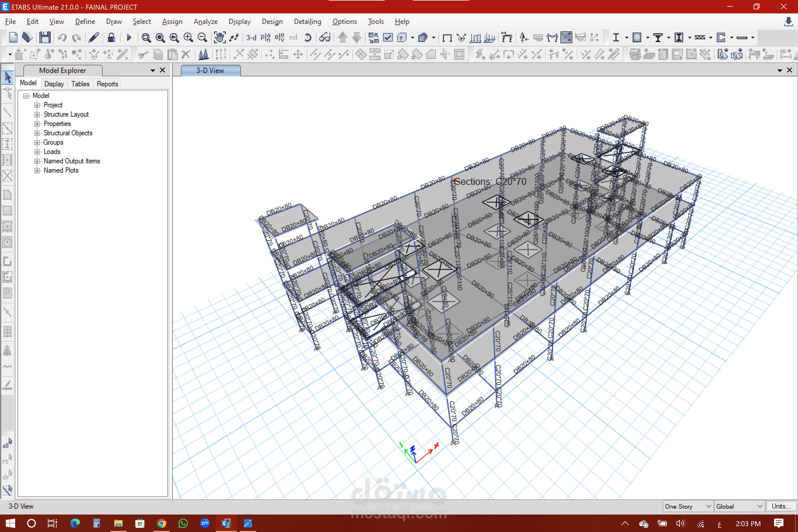This screenshot has height=532, width=798.
Task: Click the Show Frame Forces diagram icon
Action: [x=552, y=37]
